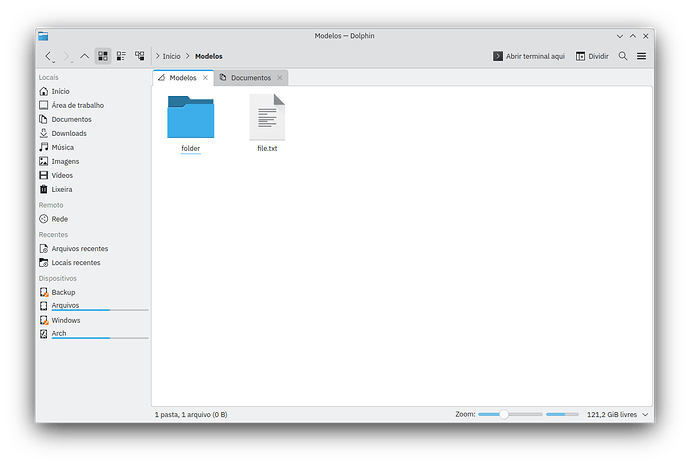This screenshot has height=465, width=690.
Task: Open the search magnifier tool
Action: click(x=623, y=56)
